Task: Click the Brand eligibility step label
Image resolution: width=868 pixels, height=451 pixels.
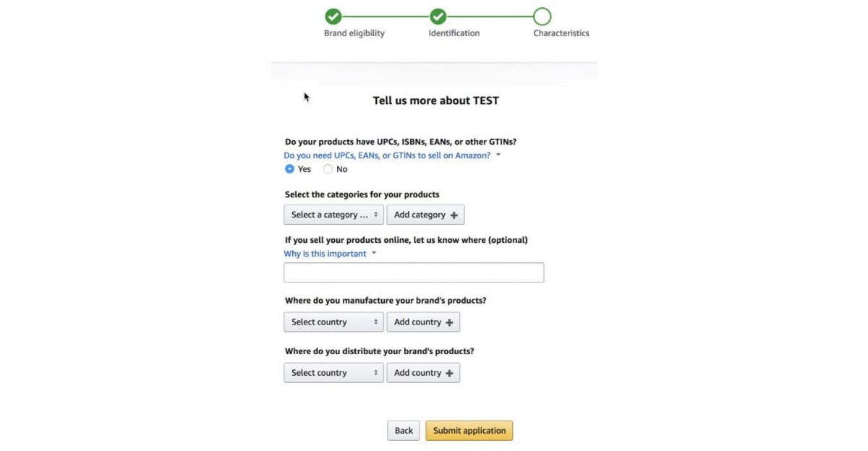Action: [x=354, y=33]
